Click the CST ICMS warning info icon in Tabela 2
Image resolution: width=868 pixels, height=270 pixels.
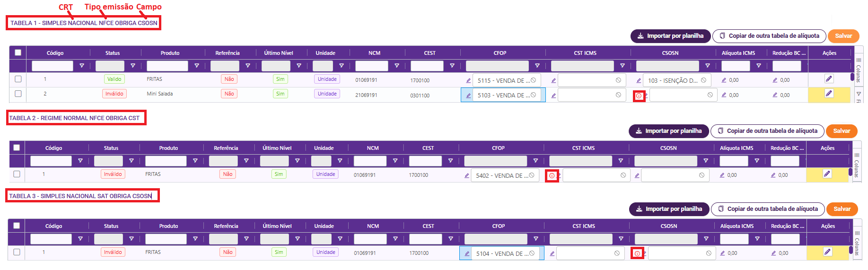pyautogui.click(x=552, y=176)
